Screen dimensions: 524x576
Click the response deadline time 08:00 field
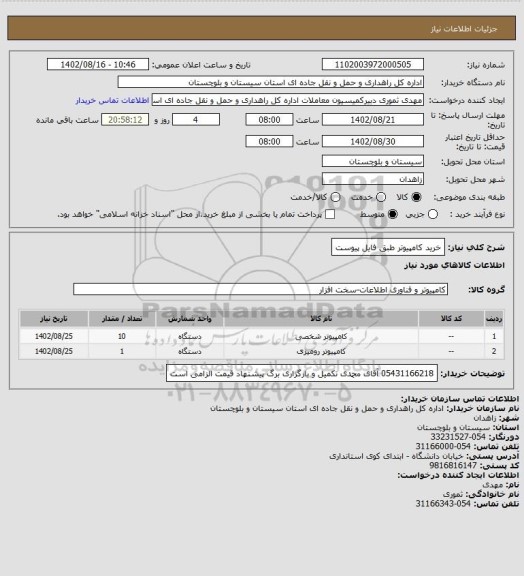tap(269, 120)
